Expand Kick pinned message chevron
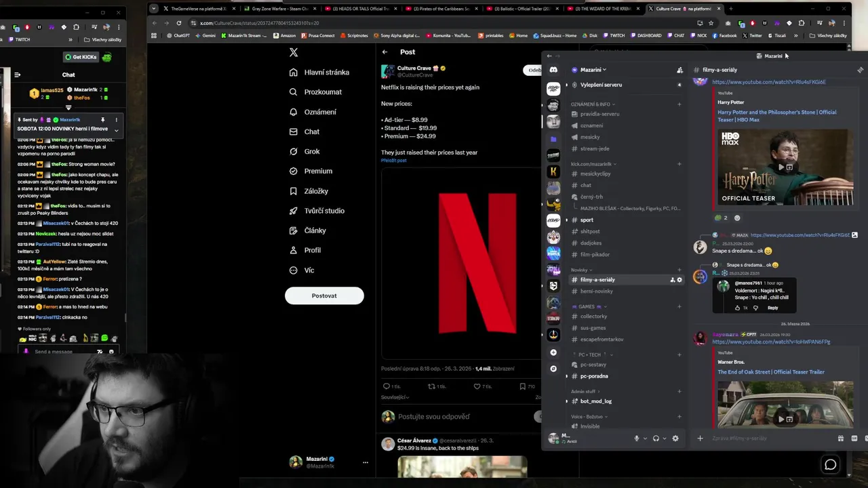Image resolution: width=868 pixels, height=488 pixels. 116,129
